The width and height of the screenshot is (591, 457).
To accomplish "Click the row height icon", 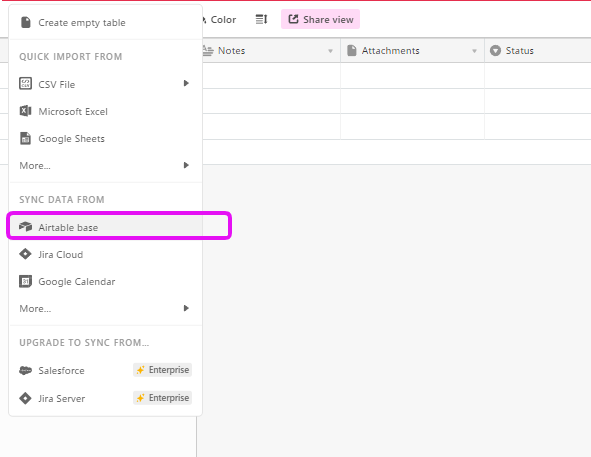I will [262, 19].
